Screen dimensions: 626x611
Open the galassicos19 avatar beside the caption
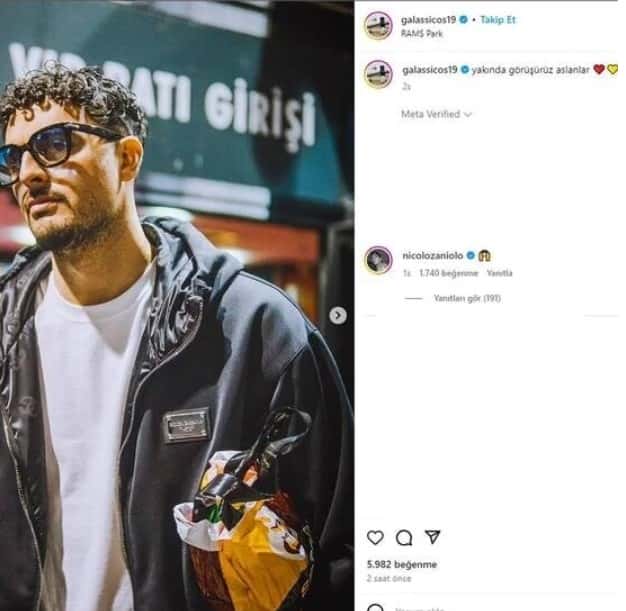pyautogui.click(x=378, y=74)
